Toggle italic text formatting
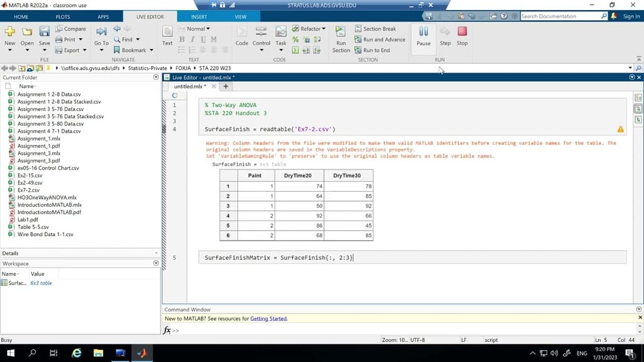The image size is (644, 362). coord(192,40)
